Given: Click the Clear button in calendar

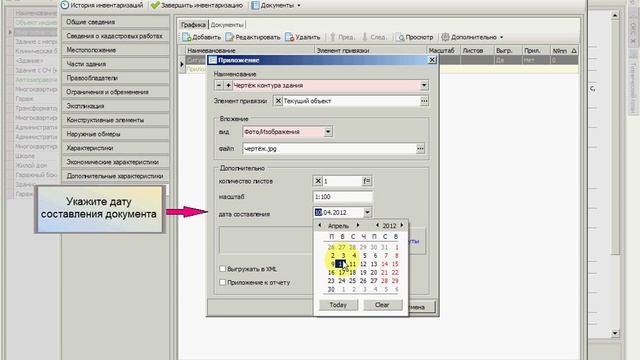Looking at the screenshot, I should pos(382,305).
